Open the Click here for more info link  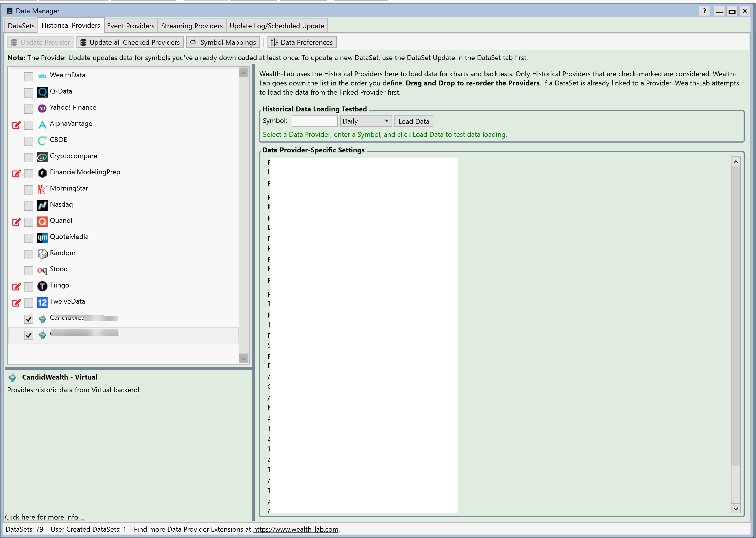click(45, 517)
